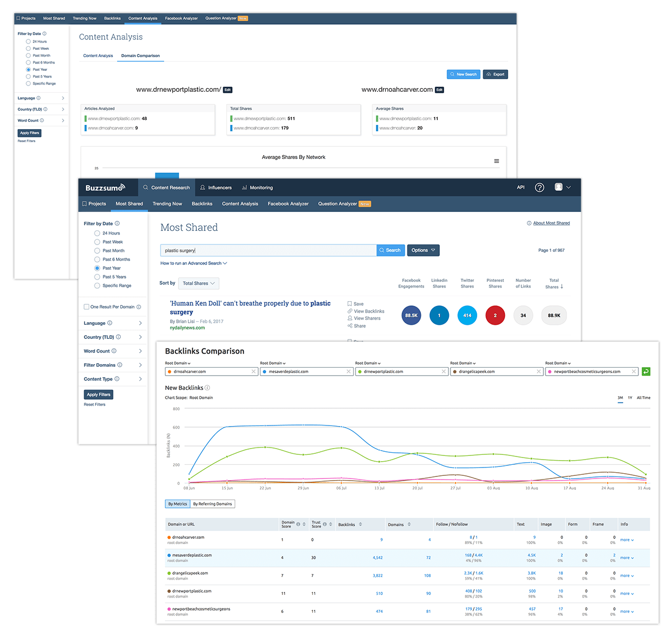Click the Domain Score info icon
Screen dimensions: 672x638
tap(298, 524)
